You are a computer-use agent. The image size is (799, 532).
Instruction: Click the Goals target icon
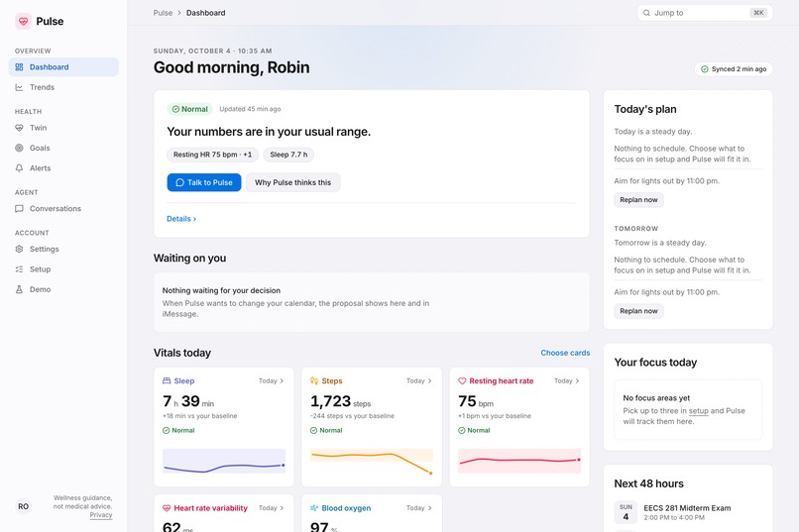20,149
